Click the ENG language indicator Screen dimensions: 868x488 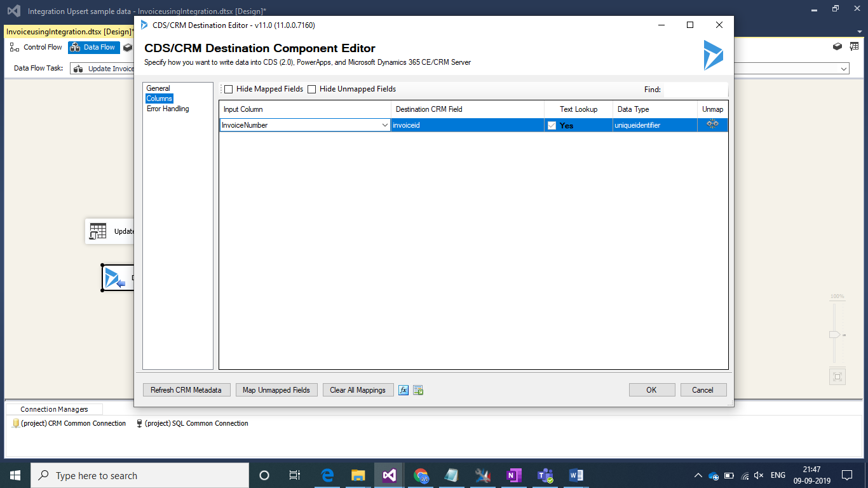pyautogui.click(x=778, y=475)
